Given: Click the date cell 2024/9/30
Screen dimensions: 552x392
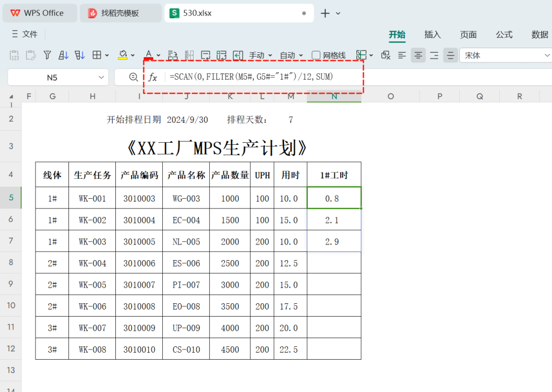Looking at the screenshot, I should point(187,120).
